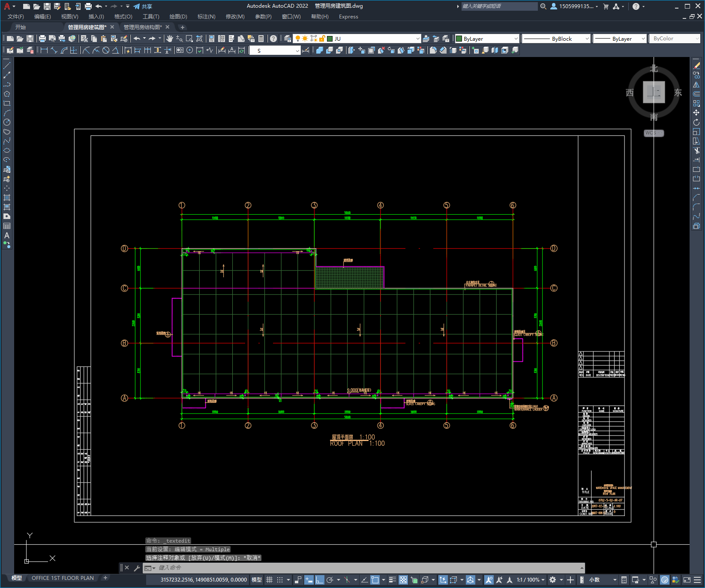Screen dimensions: 705x588
Task: Insert a Table from draw toolbar
Action: [x=7, y=226]
